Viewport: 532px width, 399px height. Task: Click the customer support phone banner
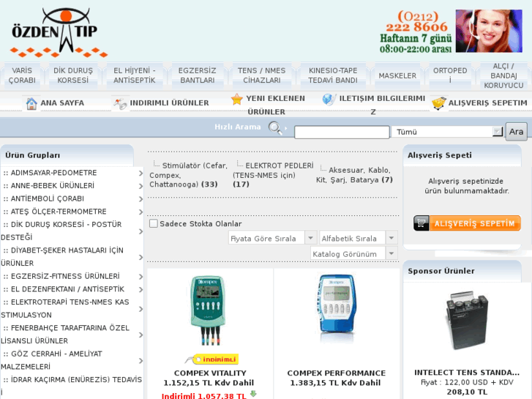(x=451, y=31)
